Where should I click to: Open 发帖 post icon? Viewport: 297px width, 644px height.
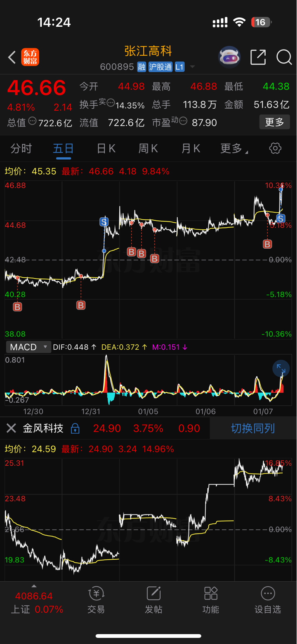[153, 600]
